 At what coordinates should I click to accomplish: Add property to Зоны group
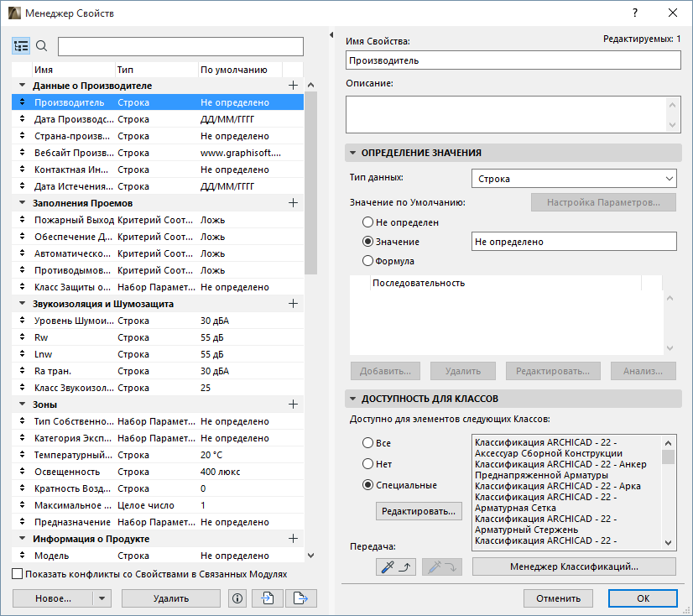coord(293,405)
